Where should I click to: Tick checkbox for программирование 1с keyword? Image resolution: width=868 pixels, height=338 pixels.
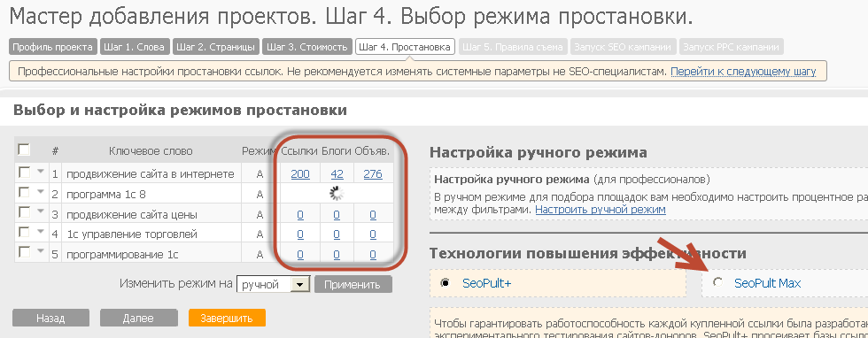point(25,252)
